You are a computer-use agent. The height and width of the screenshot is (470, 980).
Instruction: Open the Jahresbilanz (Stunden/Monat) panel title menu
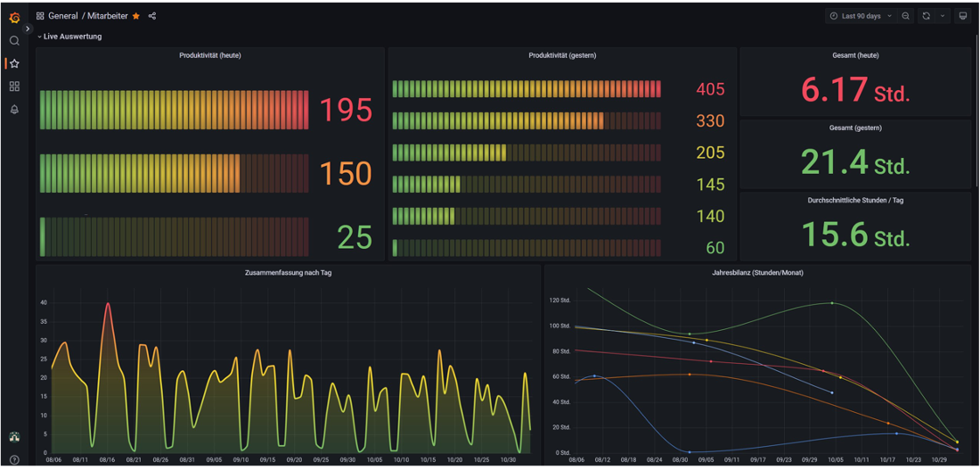pos(757,272)
